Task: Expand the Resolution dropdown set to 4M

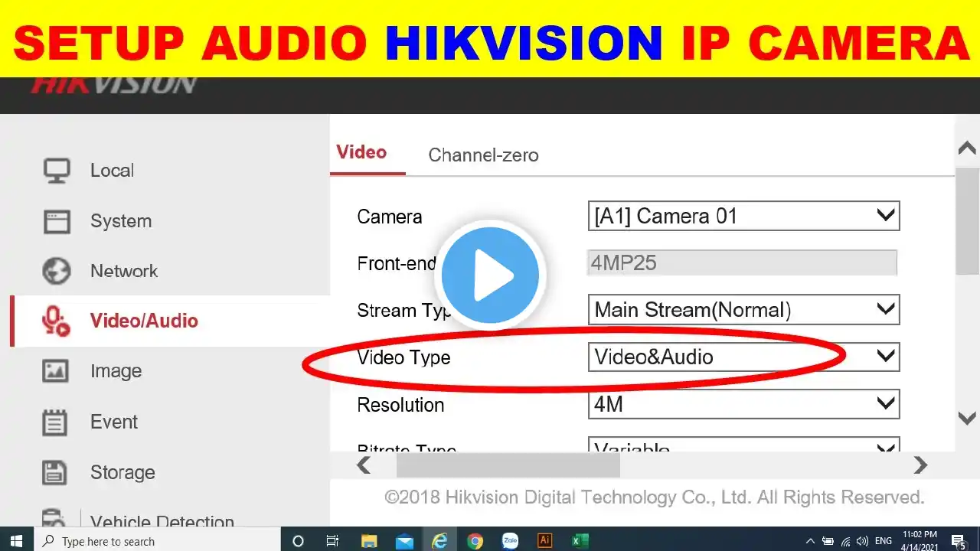Action: point(743,404)
